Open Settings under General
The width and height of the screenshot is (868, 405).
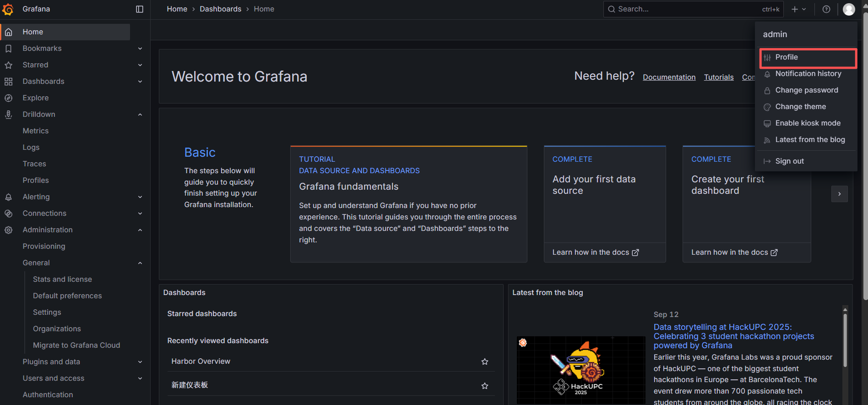click(47, 312)
